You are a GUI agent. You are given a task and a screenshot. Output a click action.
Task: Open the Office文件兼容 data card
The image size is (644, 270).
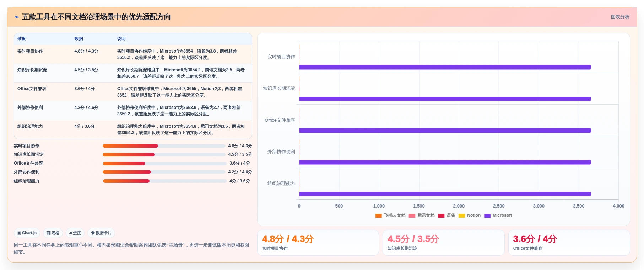coord(569,243)
